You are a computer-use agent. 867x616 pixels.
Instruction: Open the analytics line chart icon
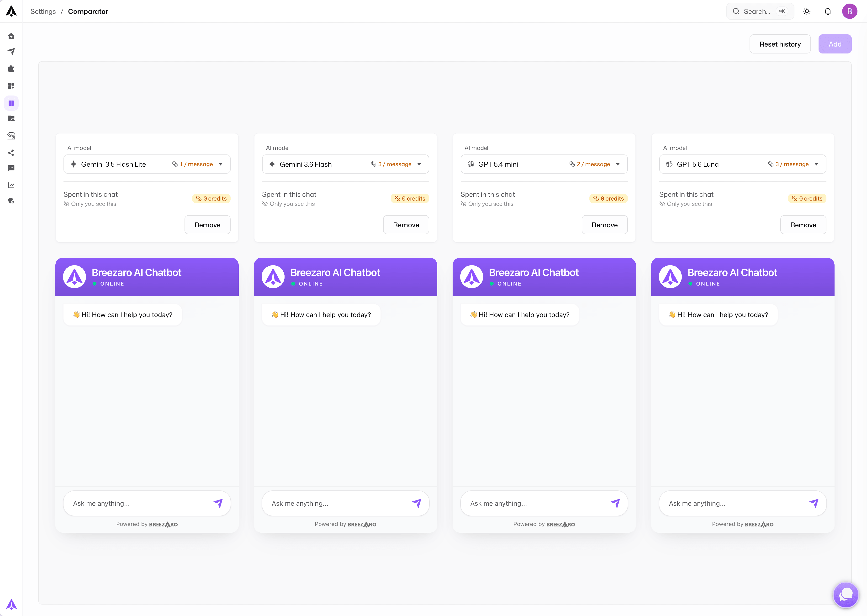[x=11, y=185]
